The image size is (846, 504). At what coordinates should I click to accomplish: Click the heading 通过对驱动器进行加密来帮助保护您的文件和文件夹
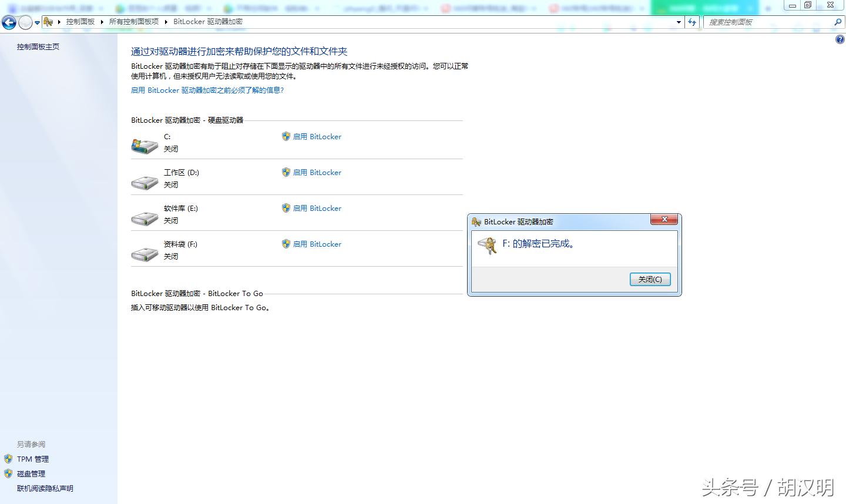tap(239, 52)
